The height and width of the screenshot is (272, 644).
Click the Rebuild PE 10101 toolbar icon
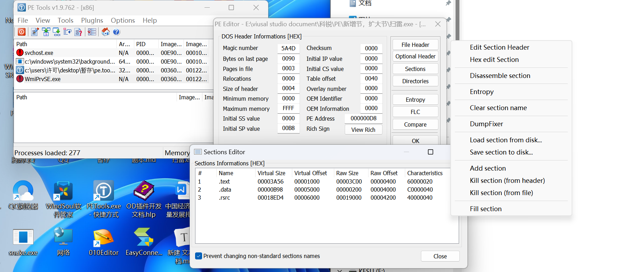tap(57, 32)
